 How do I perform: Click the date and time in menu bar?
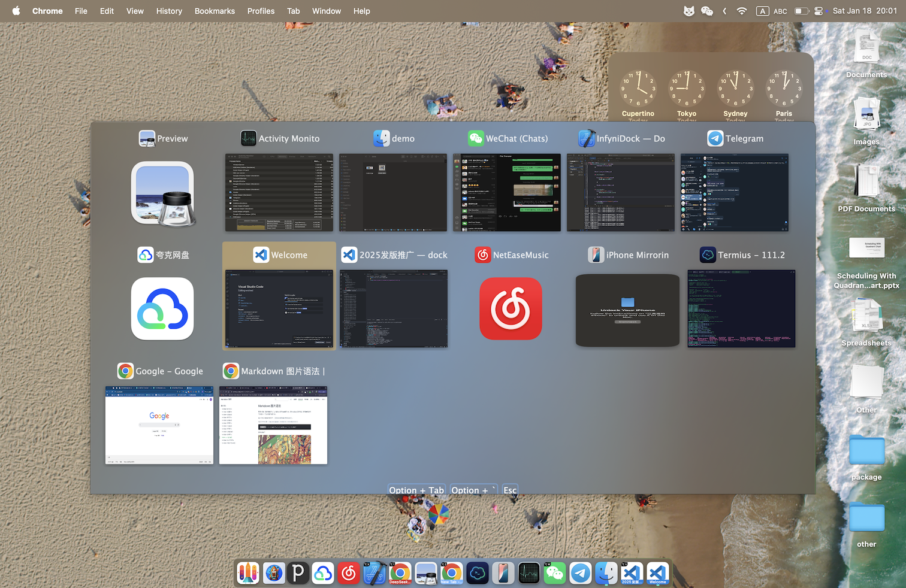865,11
